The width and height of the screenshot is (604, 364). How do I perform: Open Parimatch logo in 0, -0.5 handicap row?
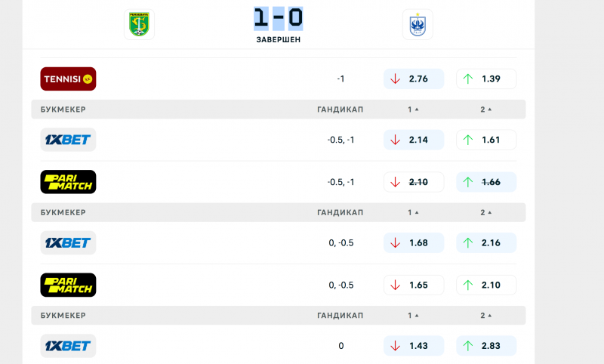coord(68,285)
